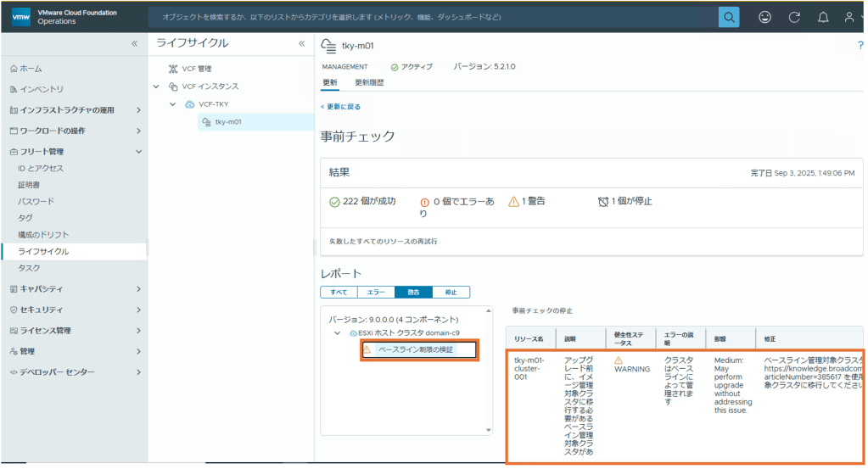Click リソース名 column header
Viewport: 868px width, 469px height.
[x=529, y=338]
